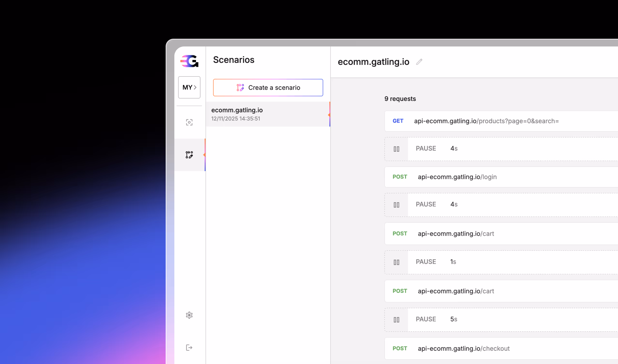Open the recorder capture icon in sidebar
Viewport: 618px width, 364px height.
[189, 122]
